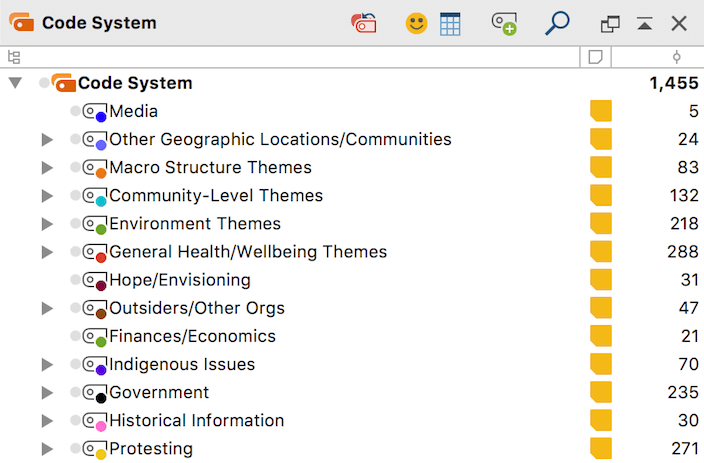Expand the Protesting code

coord(47,449)
